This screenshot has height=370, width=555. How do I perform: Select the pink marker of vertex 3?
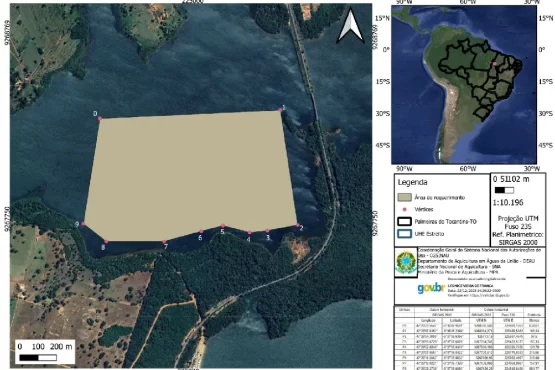click(267, 231)
